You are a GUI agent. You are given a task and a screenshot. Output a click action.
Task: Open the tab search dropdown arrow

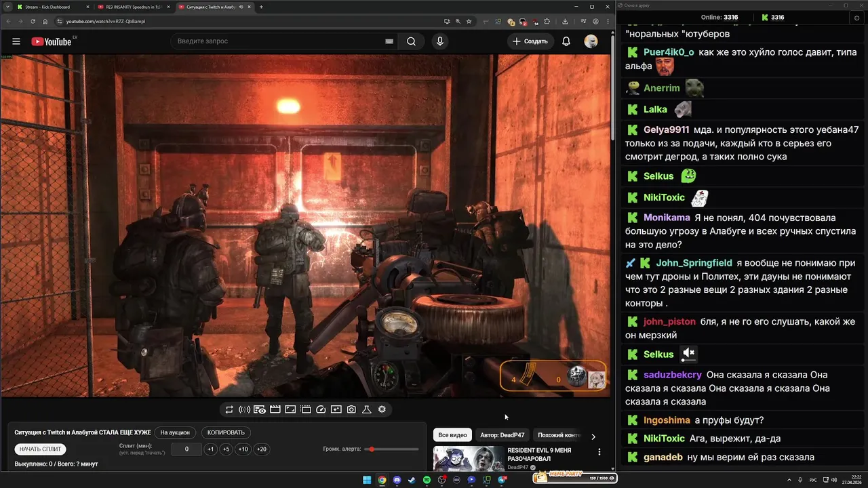[7, 7]
